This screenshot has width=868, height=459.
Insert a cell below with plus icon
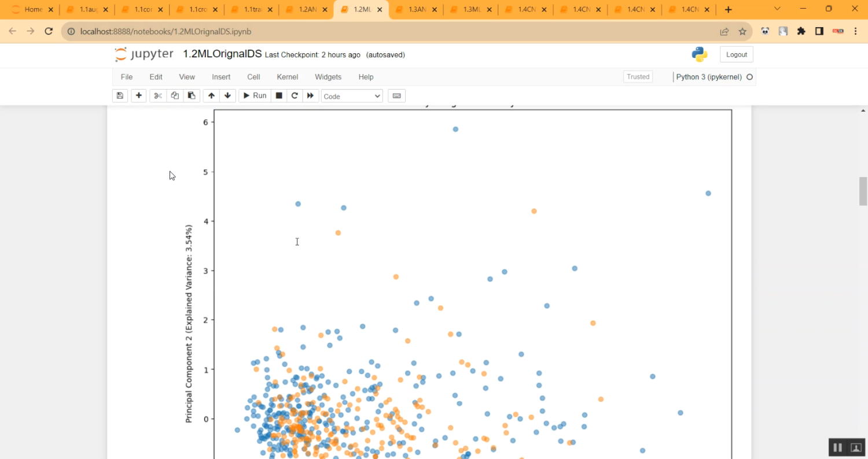pos(138,96)
